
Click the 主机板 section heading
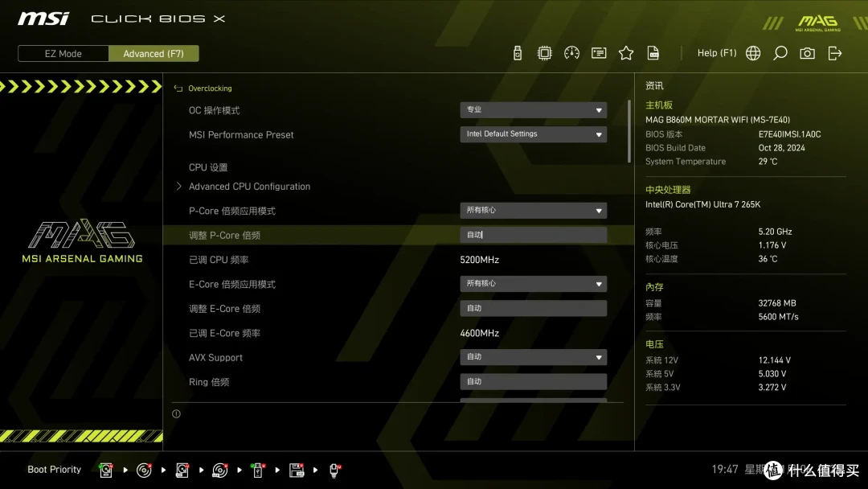659,105
